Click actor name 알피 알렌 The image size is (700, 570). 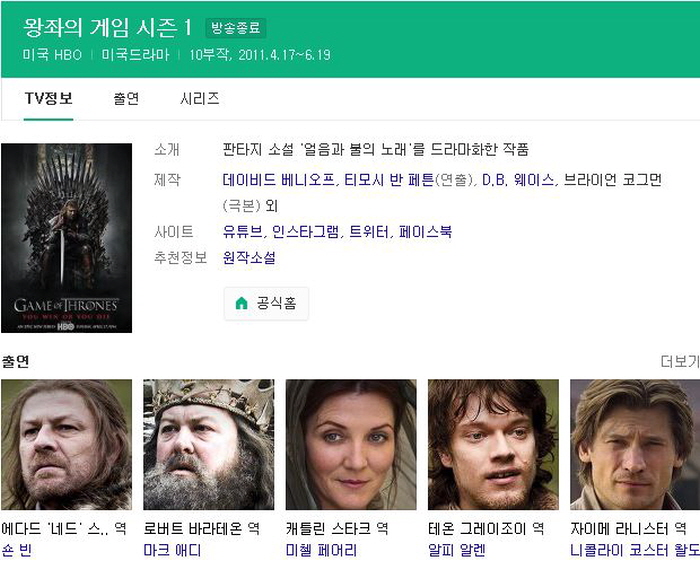click(456, 550)
